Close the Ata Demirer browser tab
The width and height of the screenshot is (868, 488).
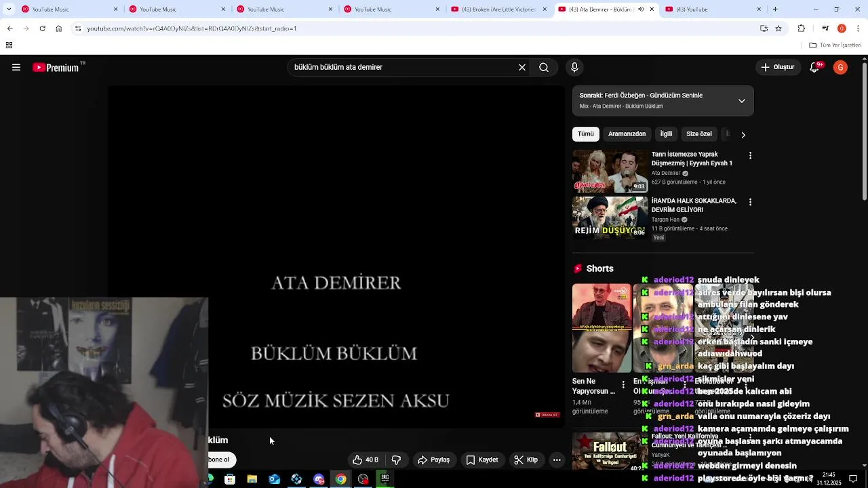point(652,9)
